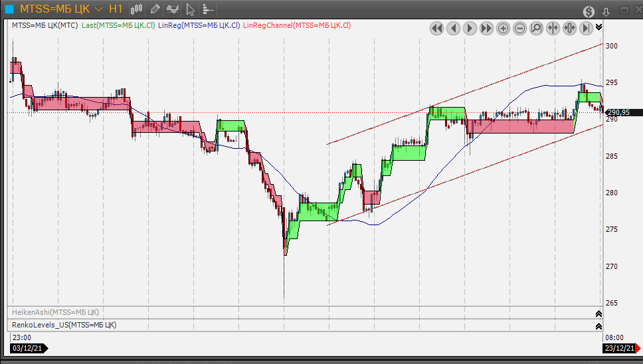Collapse the main chart panel with chevron
Viewport: 643px width, 364px height.
[599, 27]
